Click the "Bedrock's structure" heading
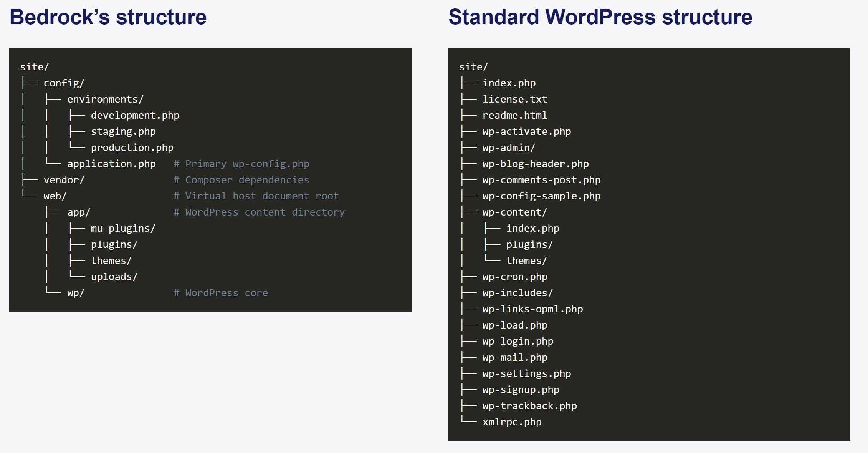Screen dimensions: 868x453 [108, 17]
